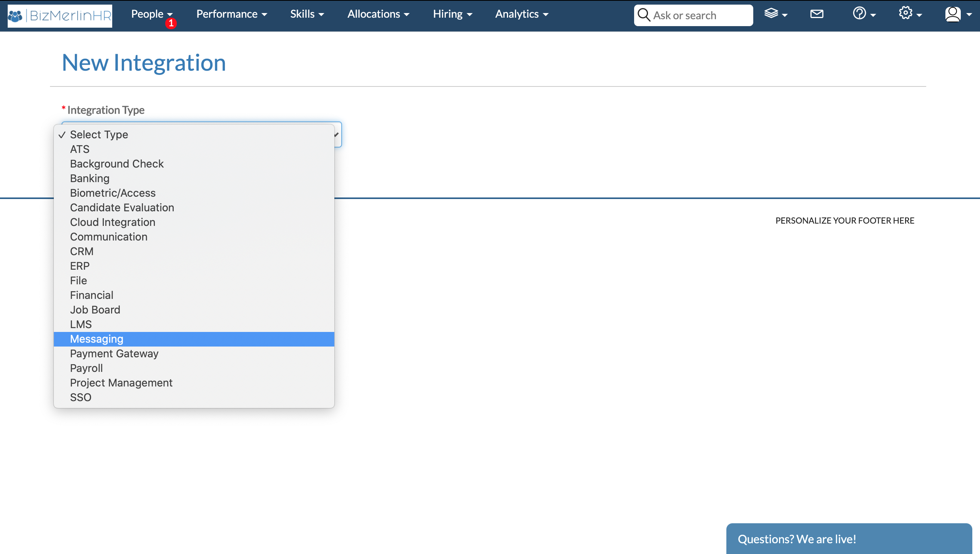This screenshot has height=554, width=980.
Task: Select Payroll option
Action: [x=194, y=368]
